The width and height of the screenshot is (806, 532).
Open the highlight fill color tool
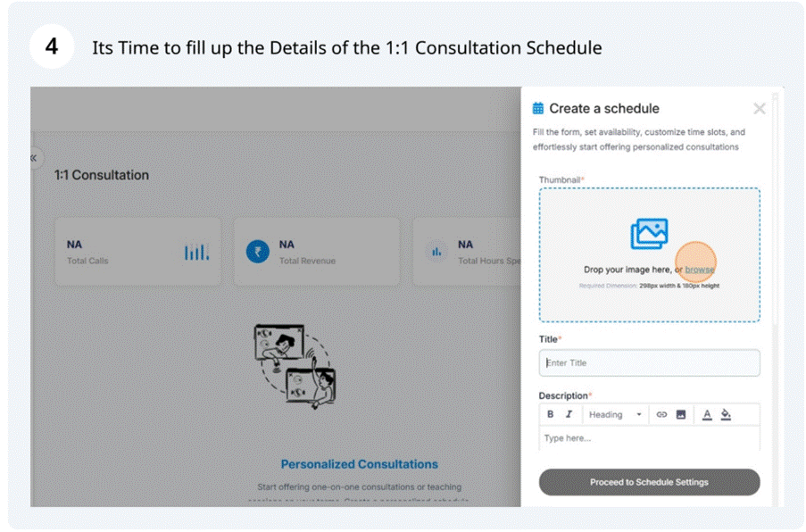tap(726, 414)
